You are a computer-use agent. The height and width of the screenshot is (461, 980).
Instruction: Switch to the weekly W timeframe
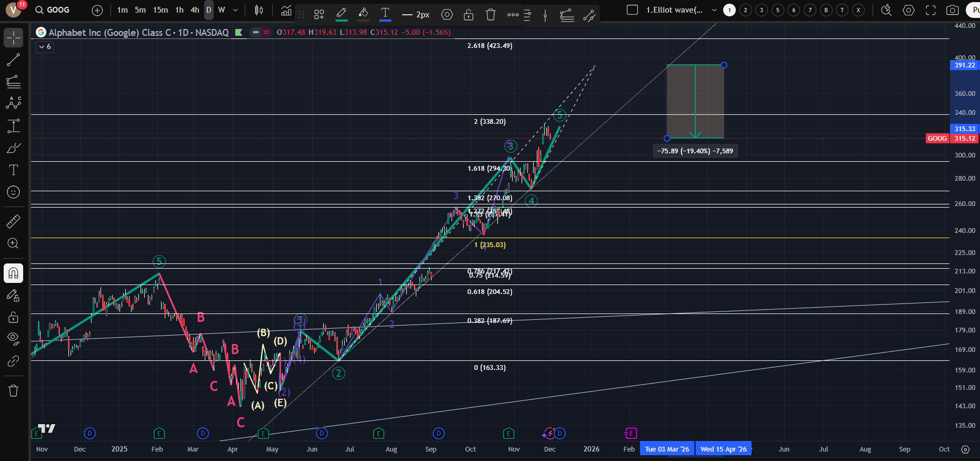click(222, 10)
